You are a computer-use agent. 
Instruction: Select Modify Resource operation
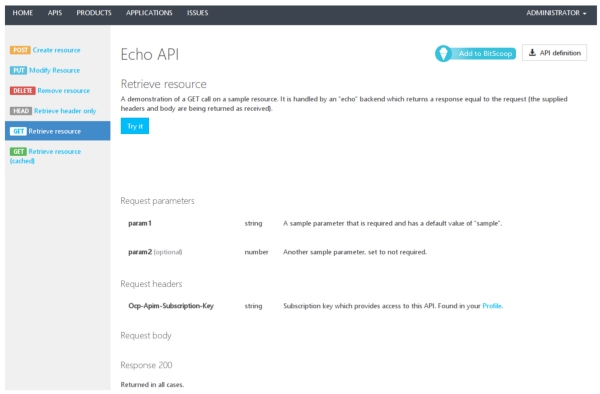tap(54, 70)
